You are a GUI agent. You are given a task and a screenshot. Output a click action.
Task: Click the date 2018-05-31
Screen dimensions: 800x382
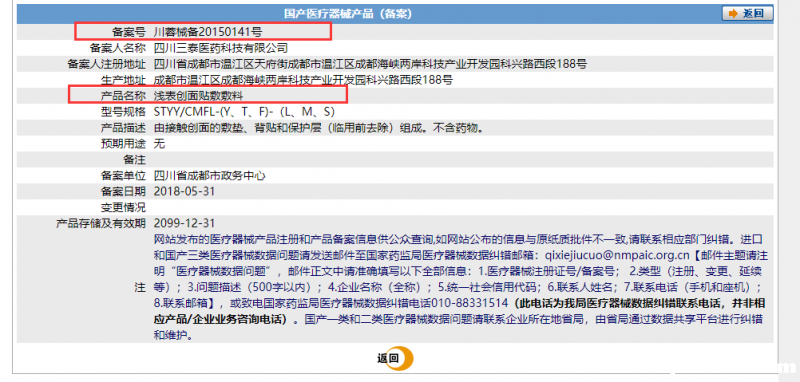point(184,191)
